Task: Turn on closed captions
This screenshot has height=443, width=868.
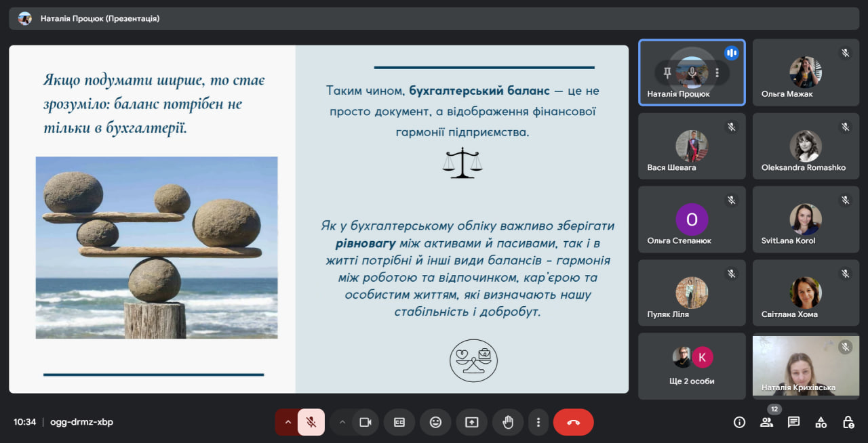Action: [x=399, y=422]
